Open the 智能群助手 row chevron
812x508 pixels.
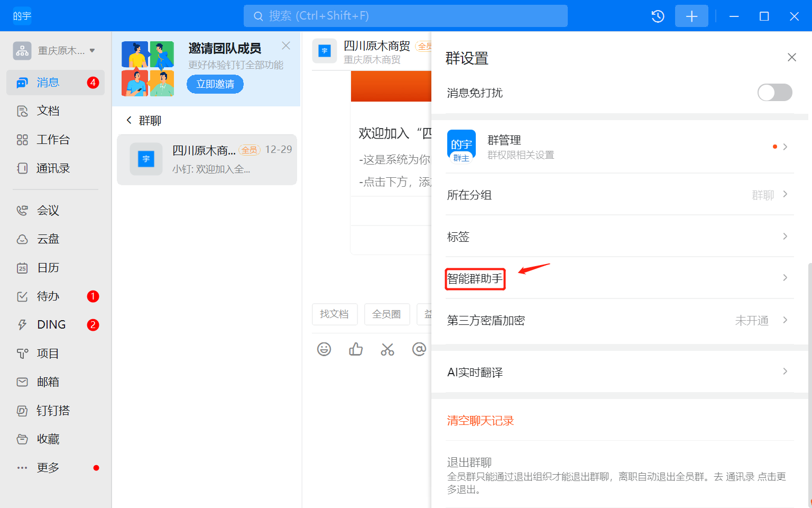(x=785, y=278)
